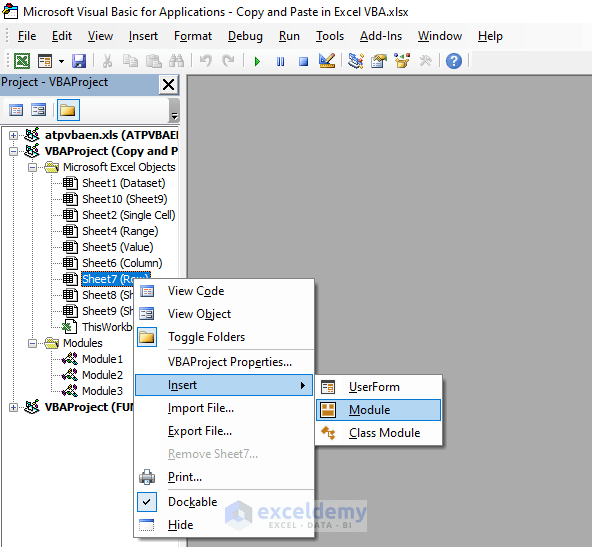Open the Insert menu in menu bar
The width and height of the screenshot is (592, 547).
[x=143, y=36]
